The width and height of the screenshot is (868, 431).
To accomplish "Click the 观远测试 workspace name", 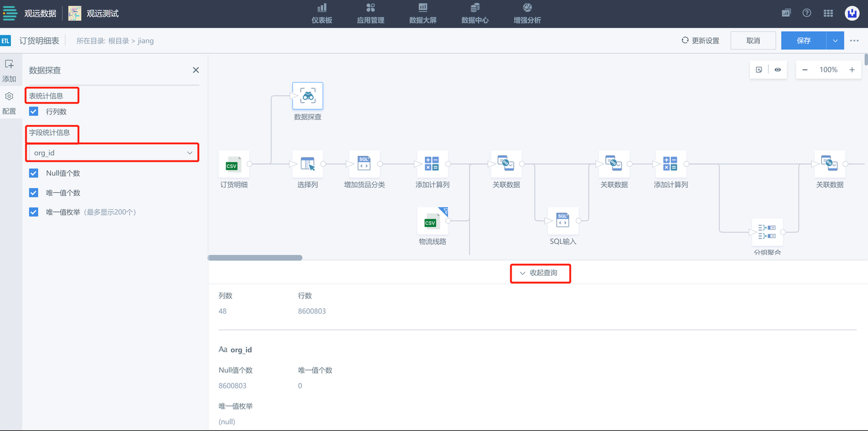I will click(102, 13).
